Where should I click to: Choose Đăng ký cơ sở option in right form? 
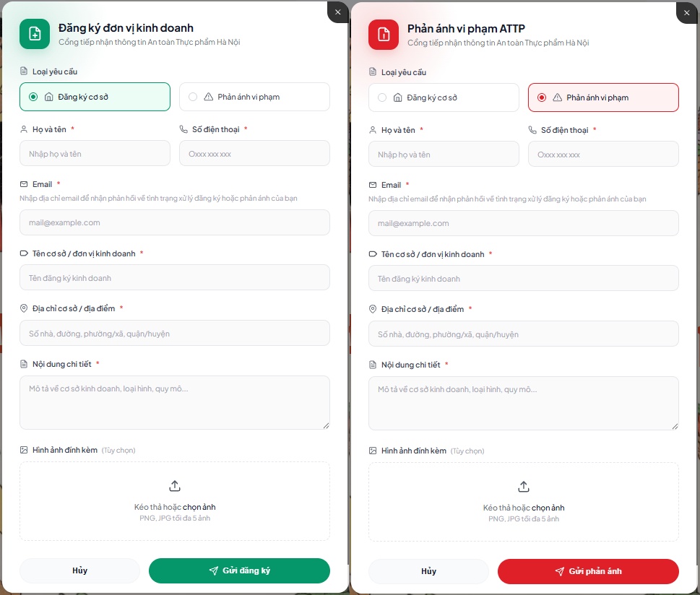382,97
